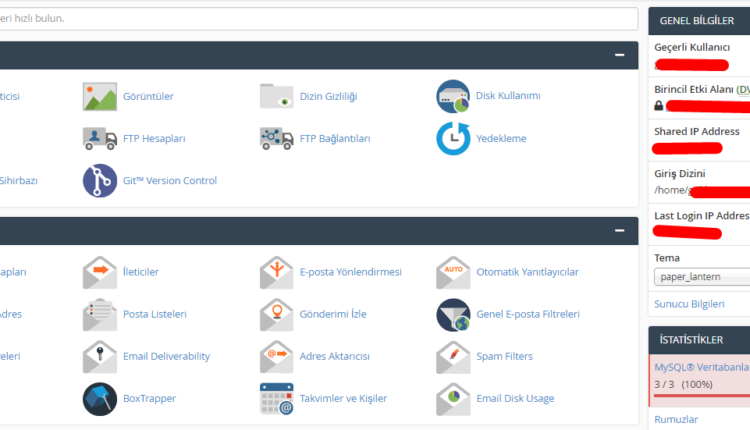Go to Dizin Gizliliği link

(x=328, y=96)
